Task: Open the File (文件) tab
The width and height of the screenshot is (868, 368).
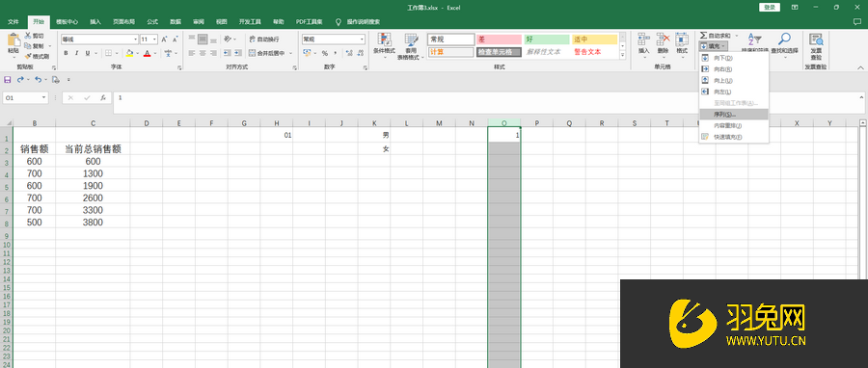Action: pos(14,21)
